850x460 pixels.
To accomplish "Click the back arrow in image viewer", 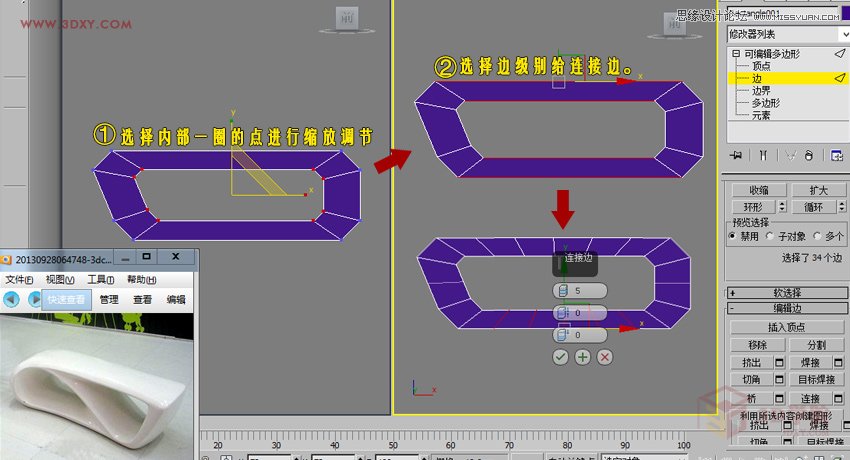I will pyautogui.click(x=11, y=299).
